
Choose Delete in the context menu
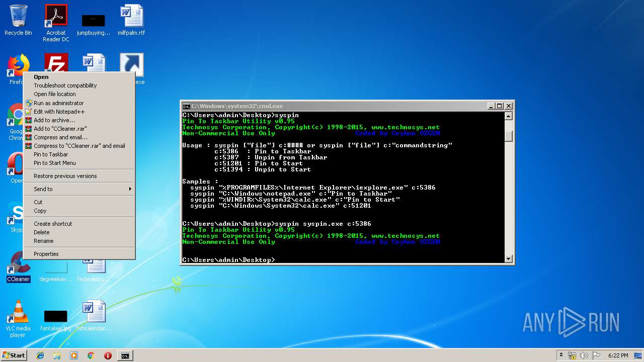point(79,232)
